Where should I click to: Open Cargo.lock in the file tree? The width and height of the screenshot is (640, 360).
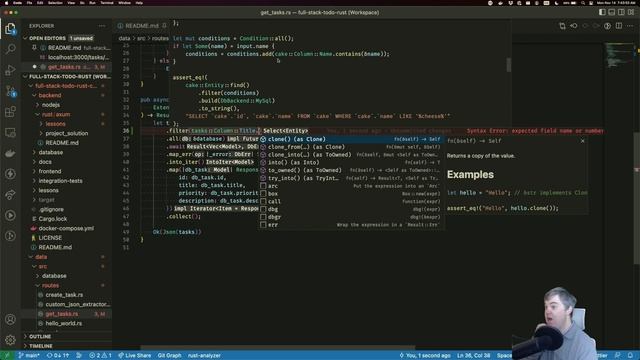coord(53,219)
